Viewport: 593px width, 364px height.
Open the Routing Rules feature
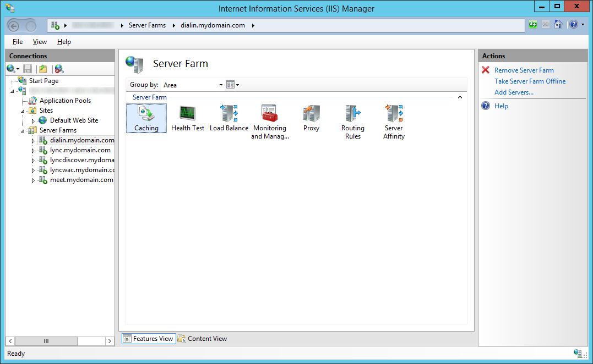coord(353,122)
